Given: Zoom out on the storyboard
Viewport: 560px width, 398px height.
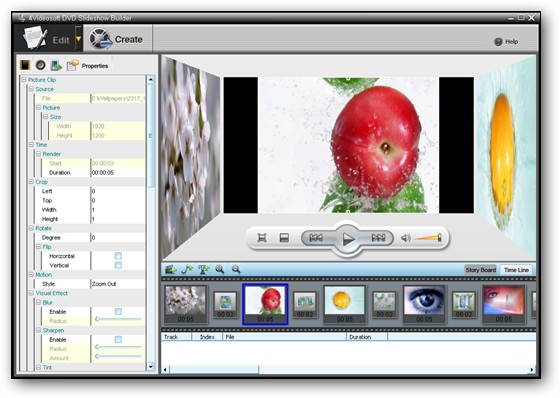Looking at the screenshot, I should coord(236,269).
